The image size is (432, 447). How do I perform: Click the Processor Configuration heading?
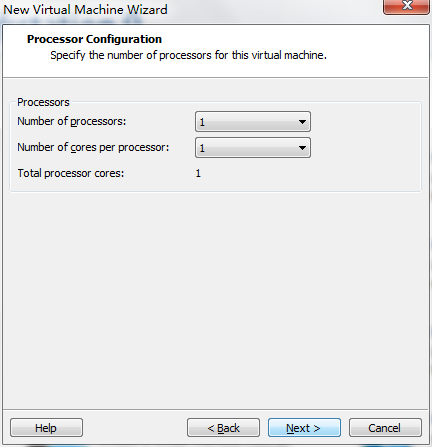click(x=94, y=39)
